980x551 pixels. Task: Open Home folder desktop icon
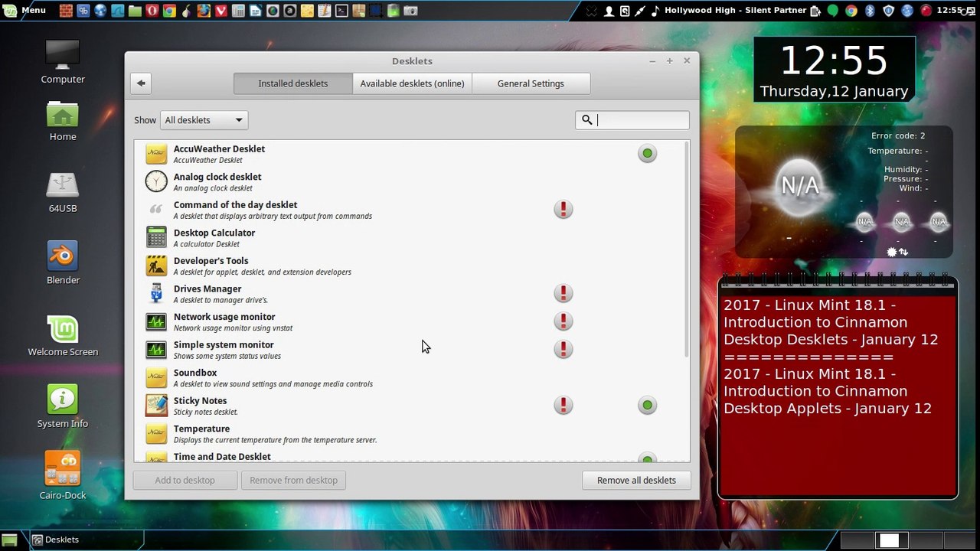63,121
